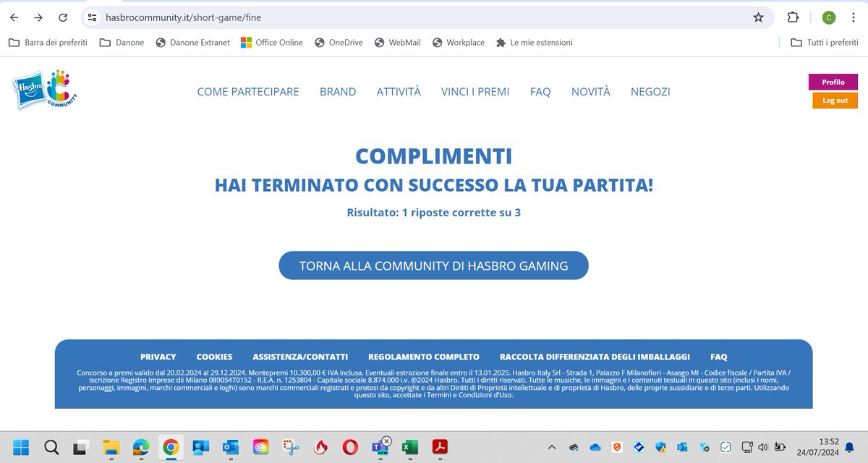Open the REGOLAMENTO COMPLETO footer link
868x463 pixels.
pyautogui.click(x=424, y=357)
